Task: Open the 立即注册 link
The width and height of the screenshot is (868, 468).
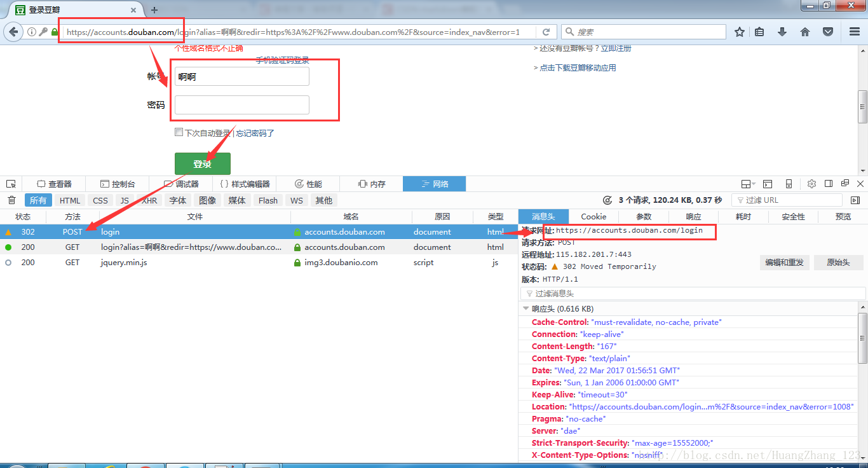Action: pyautogui.click(x=616, y=48)
